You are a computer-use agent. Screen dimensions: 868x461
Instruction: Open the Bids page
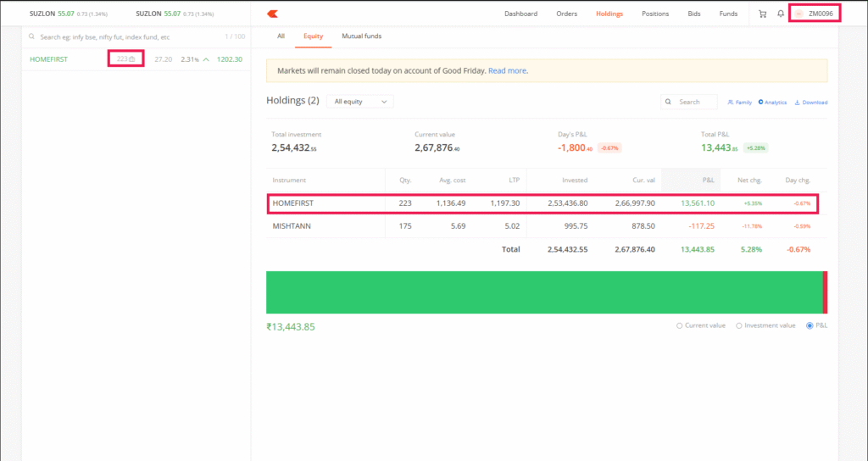click(x=694, y=14)
